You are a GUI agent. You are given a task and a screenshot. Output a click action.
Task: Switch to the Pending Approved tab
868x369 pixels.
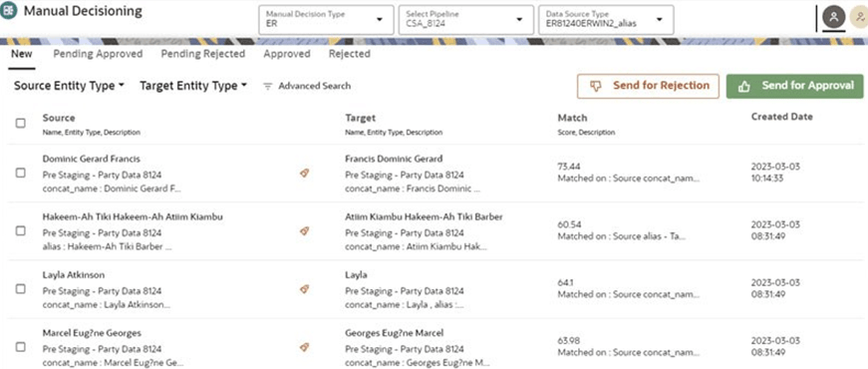click(x=98, y=54)
